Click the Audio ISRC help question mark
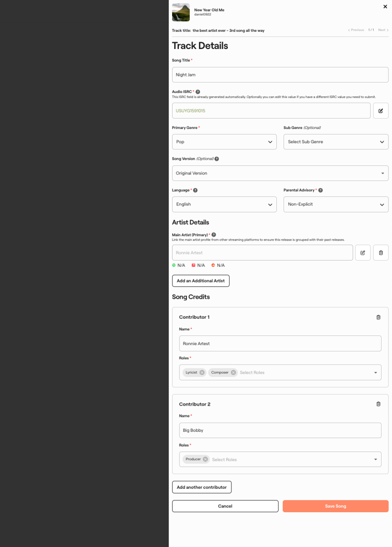The width and height of the screenshot is (392, 547). (x=198, y=92)
